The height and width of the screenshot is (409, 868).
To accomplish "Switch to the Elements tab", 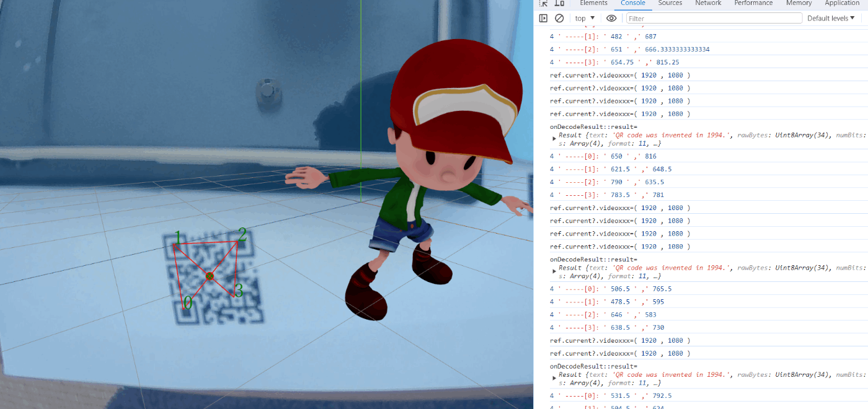I will tap(593, 3).
